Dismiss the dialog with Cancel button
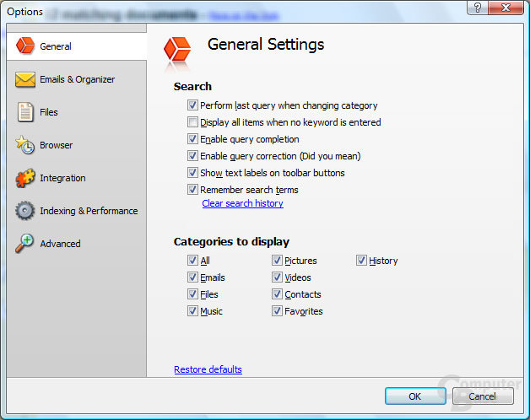The width and height of the screenshot is (530, 420). pyautogui.click(x=483, y=396)
